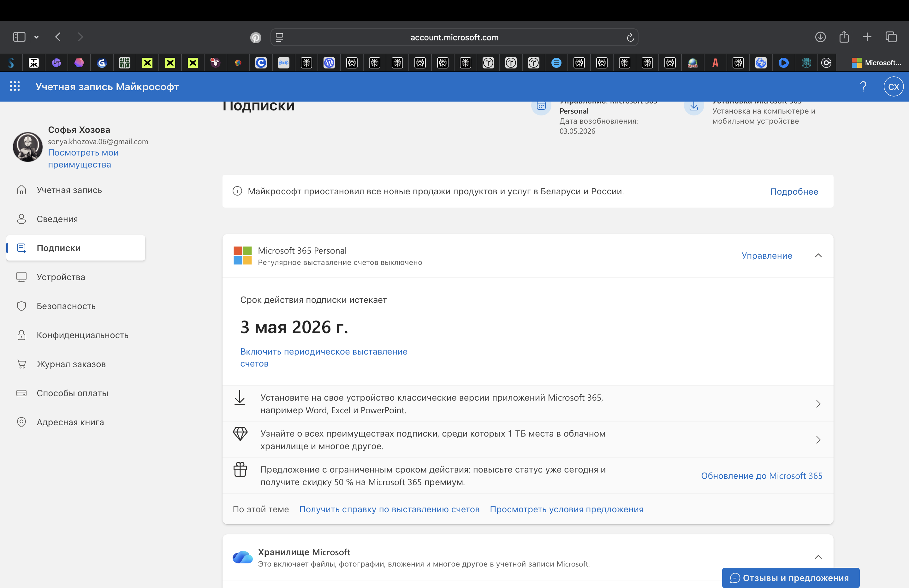Viewport: 909px width, 588px height.
Task: Collapse the Хранилище Microsoft section
Action: coord(818,557)
